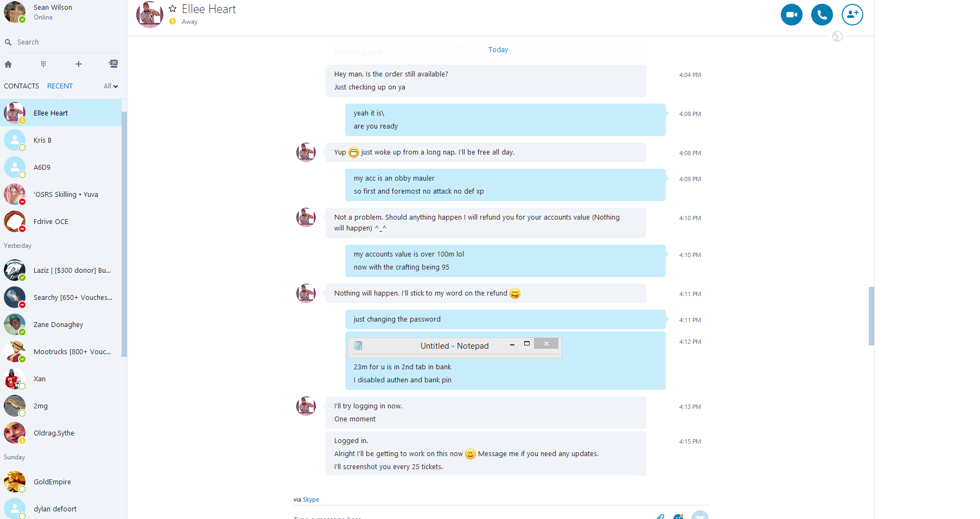The image size is (980, 519).
Task: Start a voice call with Ellee Heart
Action: click(x=822, y=15)
